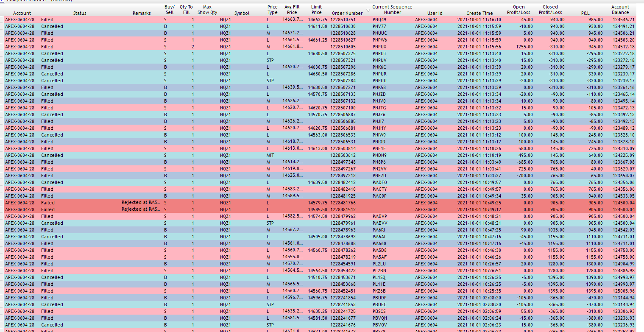
Task: Select sequence number PNQ49
Action: (379, 20)
